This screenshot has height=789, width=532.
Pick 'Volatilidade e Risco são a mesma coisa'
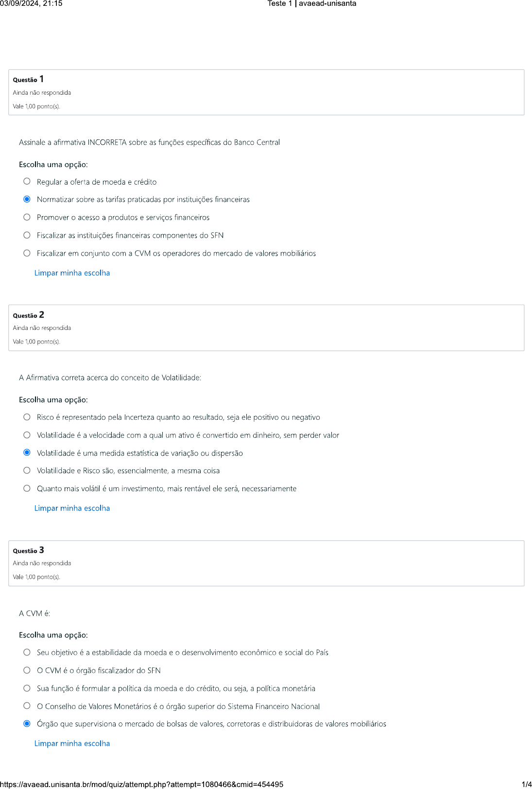click(27, 470)
